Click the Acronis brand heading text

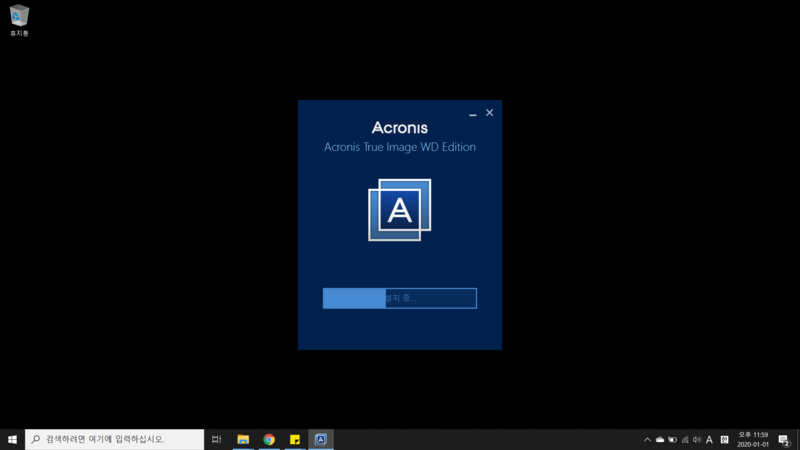(x=399, y=128)
